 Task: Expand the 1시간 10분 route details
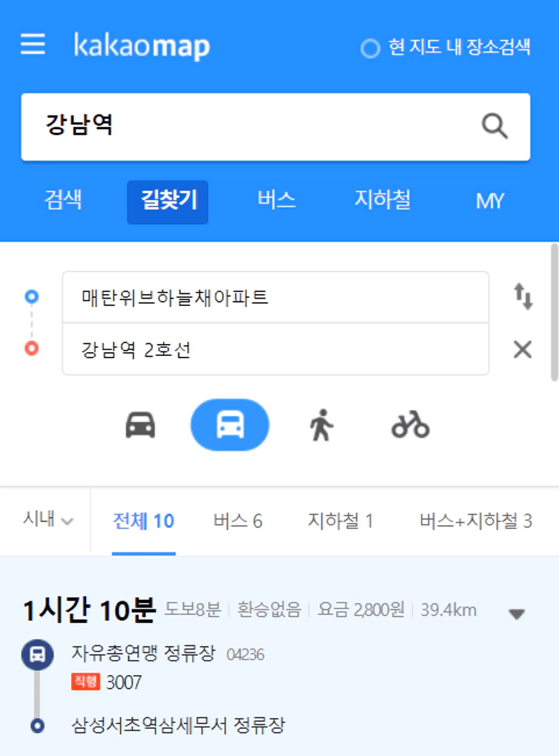[517, 613]
